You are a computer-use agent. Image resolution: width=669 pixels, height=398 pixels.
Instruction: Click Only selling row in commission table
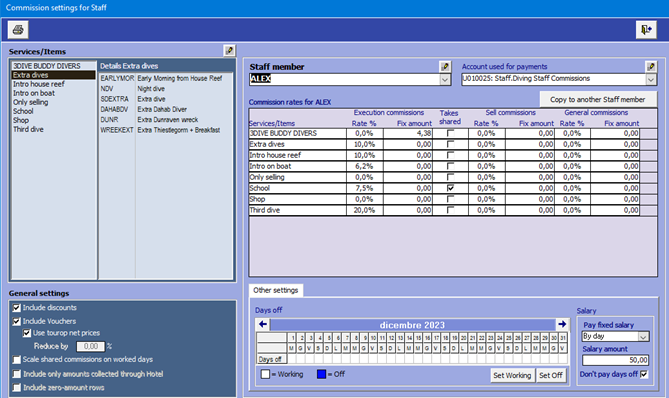pos(444,177)
